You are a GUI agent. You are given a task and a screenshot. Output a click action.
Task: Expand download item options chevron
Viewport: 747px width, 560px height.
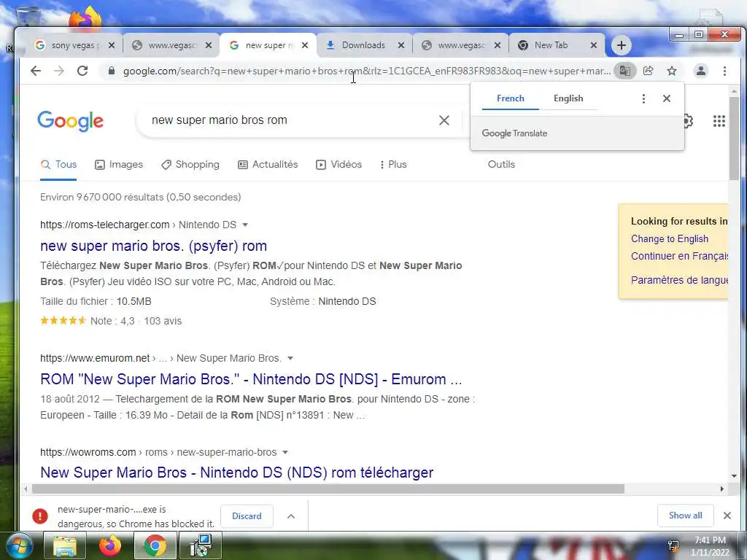tap(291, 516)
